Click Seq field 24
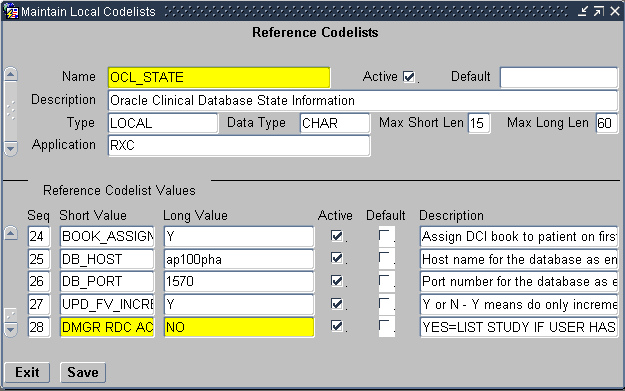 click(39, 236)
